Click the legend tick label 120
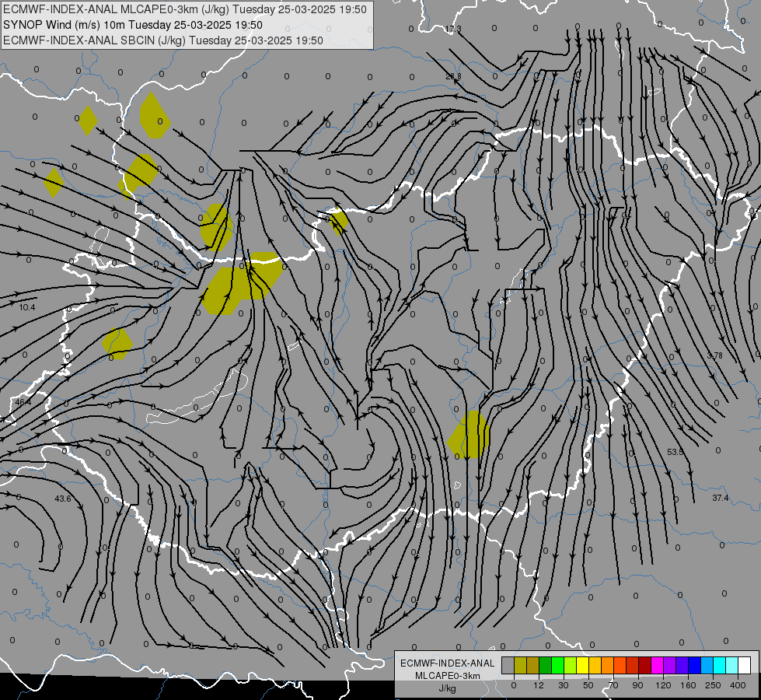Viewport: 761px width, 700px height. click(x=663, y=685)
